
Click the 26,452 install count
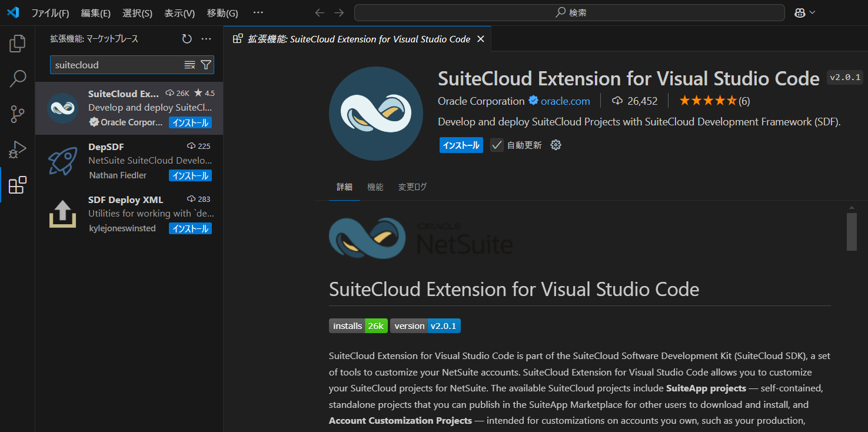point(635,101)
